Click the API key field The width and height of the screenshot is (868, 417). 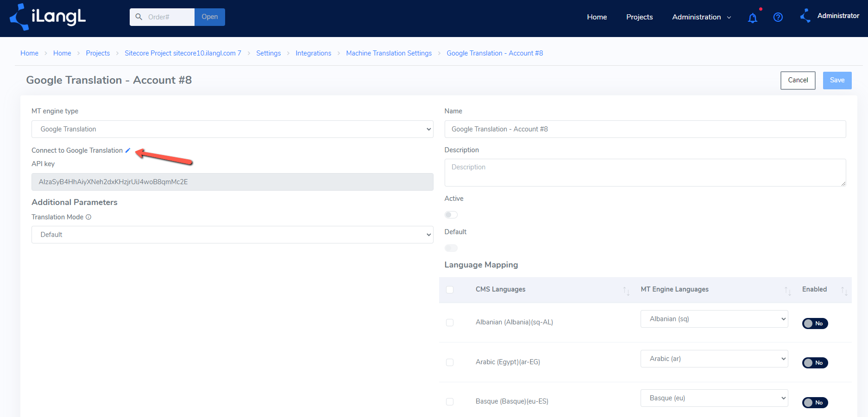click(x=232, y=182)
